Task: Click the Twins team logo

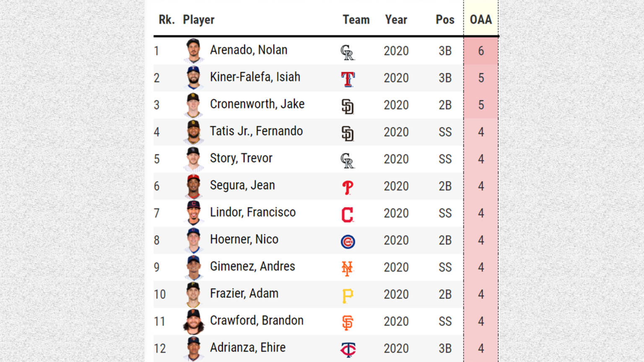Action: [x=348, y=349]
